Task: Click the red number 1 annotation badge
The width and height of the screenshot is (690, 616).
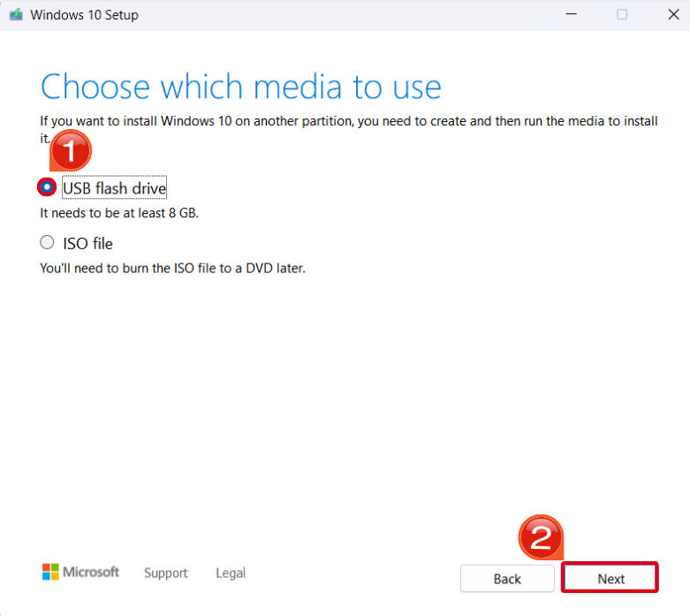Action: click(70, 152)
